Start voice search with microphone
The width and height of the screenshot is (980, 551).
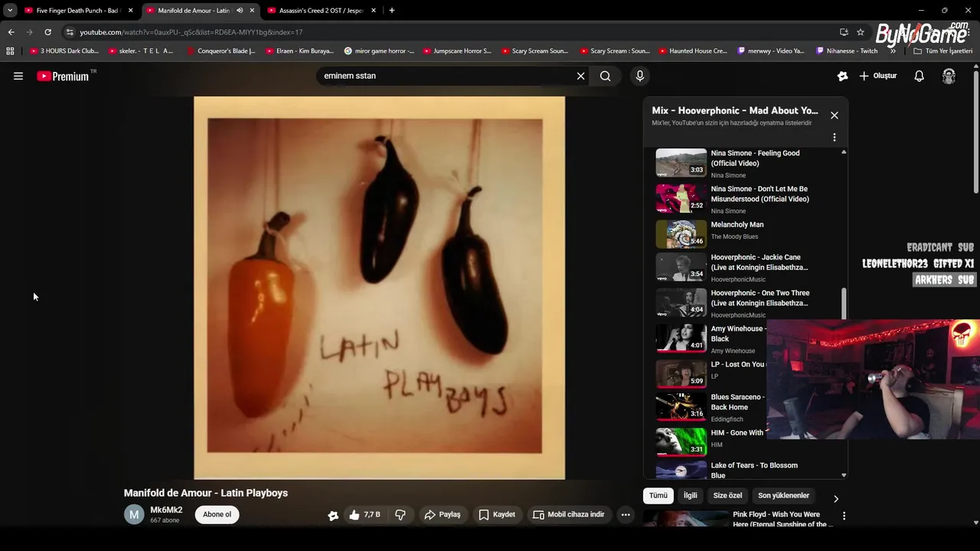pyautogui.click(x=640, y=76)
